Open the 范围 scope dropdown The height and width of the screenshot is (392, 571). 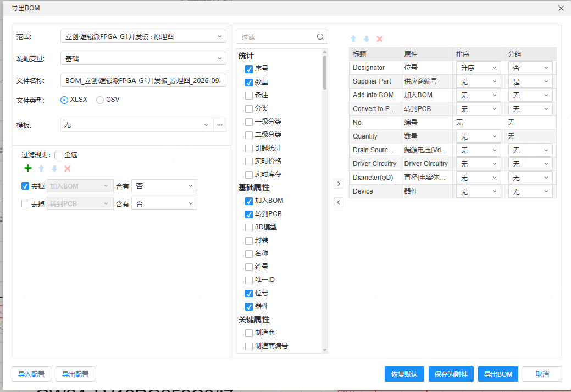point(143,36)
